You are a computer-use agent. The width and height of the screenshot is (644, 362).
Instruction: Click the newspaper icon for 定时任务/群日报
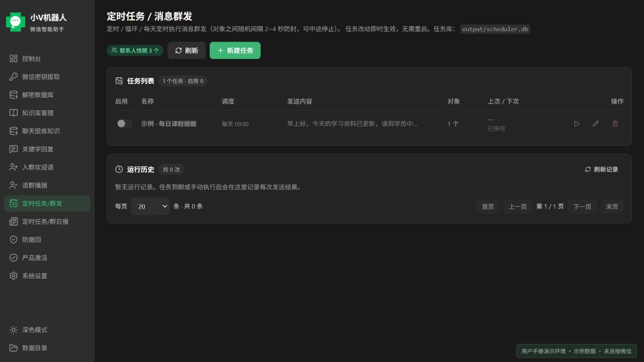click(x=14, y=222)
